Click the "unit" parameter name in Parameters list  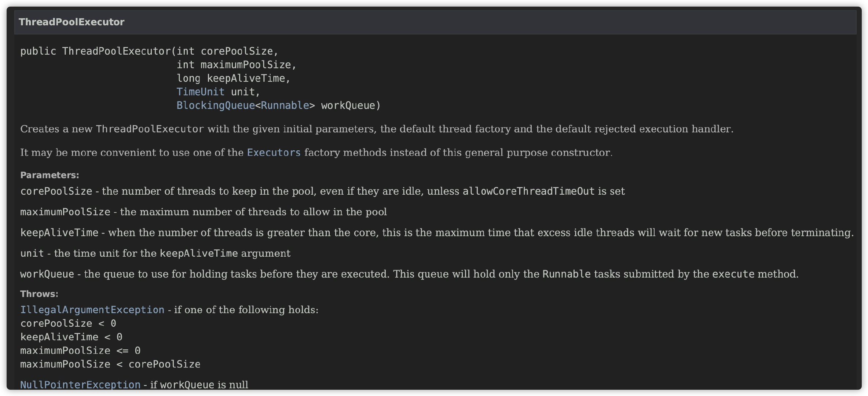(x=32, y=253)
